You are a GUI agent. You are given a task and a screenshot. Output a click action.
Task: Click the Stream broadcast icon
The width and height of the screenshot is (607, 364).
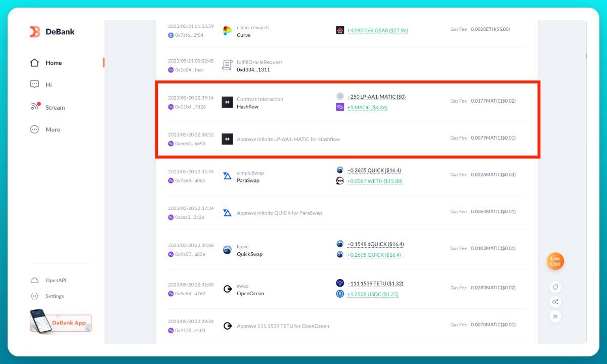coord(35,107)
